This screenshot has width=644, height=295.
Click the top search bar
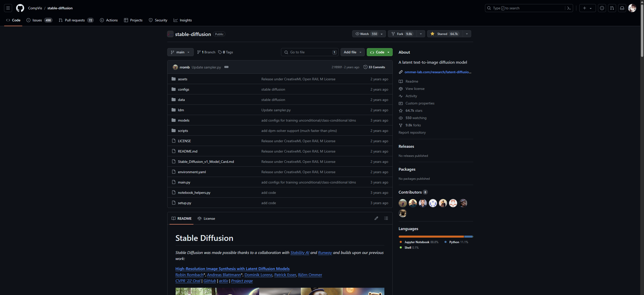point(529,8)
